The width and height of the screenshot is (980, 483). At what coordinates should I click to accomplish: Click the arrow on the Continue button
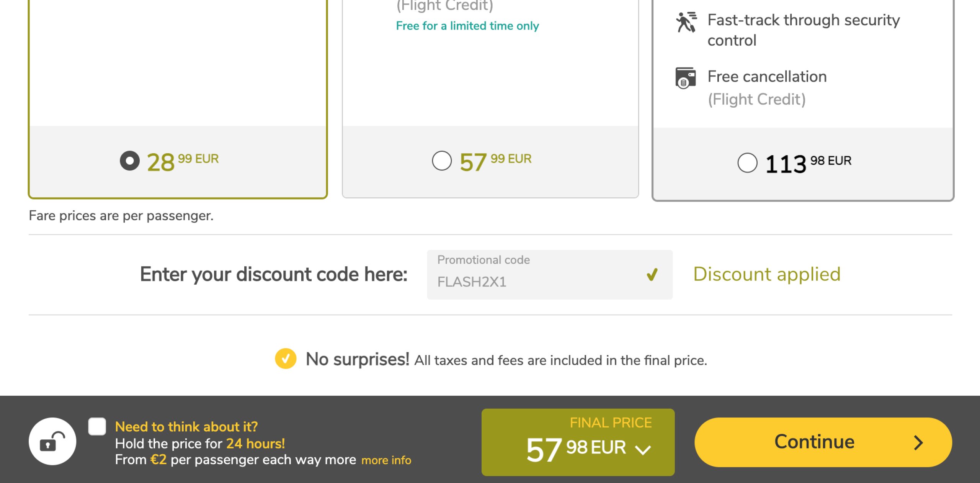[x=918, y=442]
